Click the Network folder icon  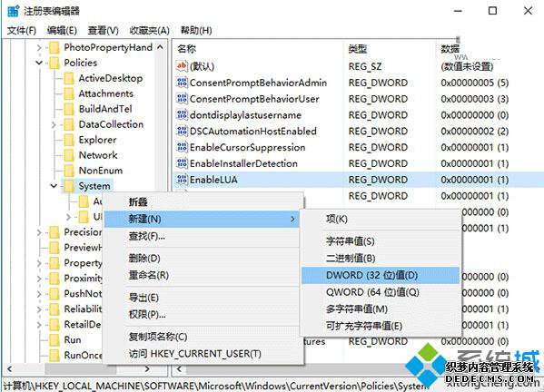(69, 155)
